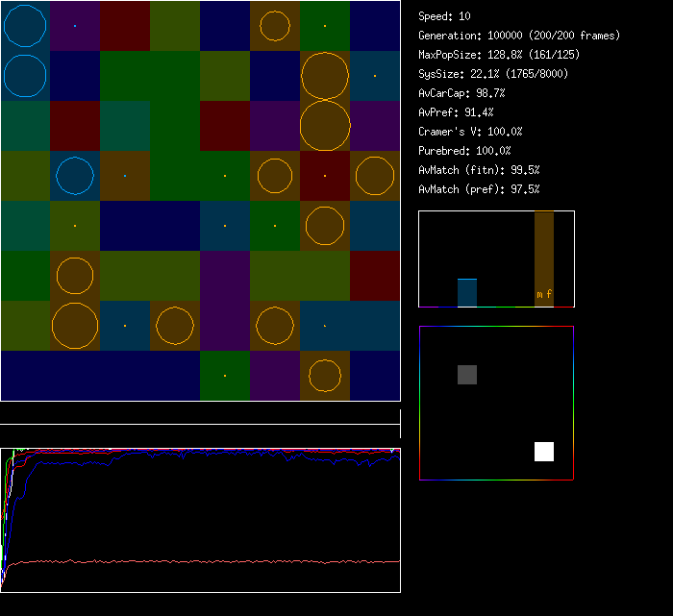673x616 pixels.
Task: Click the blue circle in the grid's top-left cell
Action: pos(25,26)
